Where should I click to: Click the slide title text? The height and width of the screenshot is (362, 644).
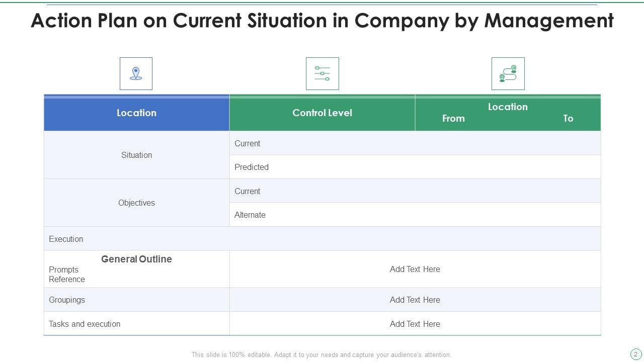tap(322, 21)
